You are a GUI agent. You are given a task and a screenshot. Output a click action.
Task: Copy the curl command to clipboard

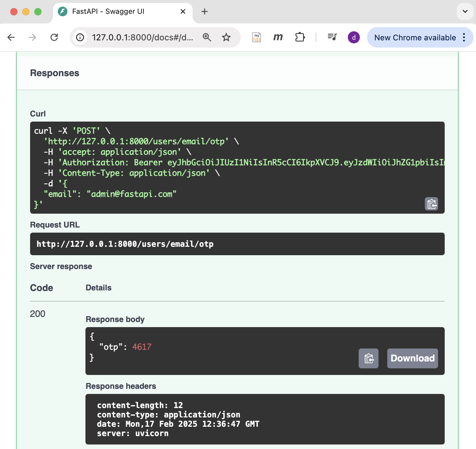point(431,204)
